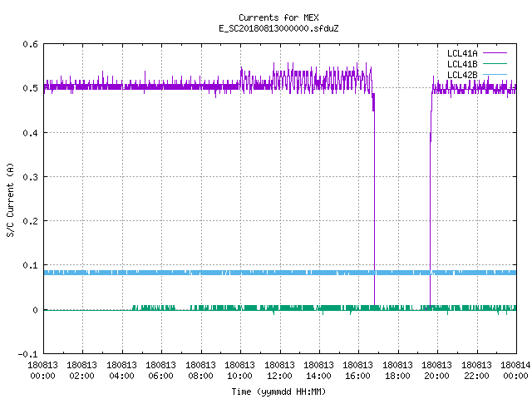Screen dimensions: 532x399
Task: Click the x-axis tick '180813 04:00'
Action: click(122, 370)
